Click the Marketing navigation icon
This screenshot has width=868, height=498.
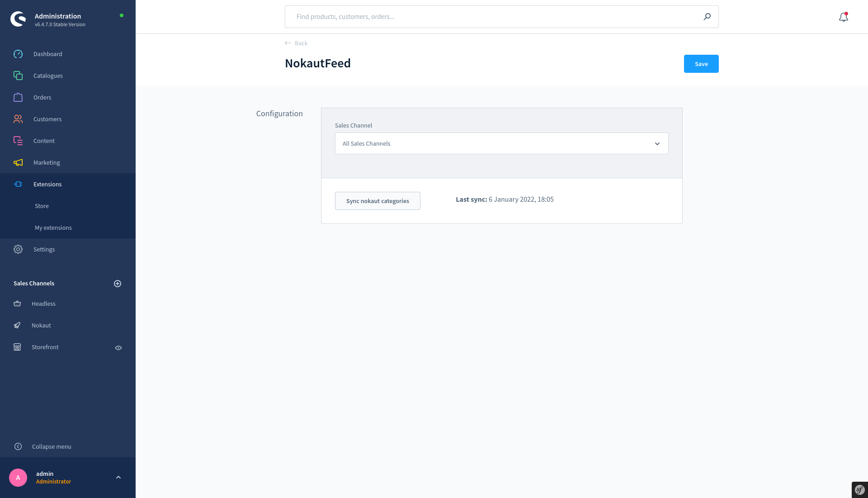18,162
